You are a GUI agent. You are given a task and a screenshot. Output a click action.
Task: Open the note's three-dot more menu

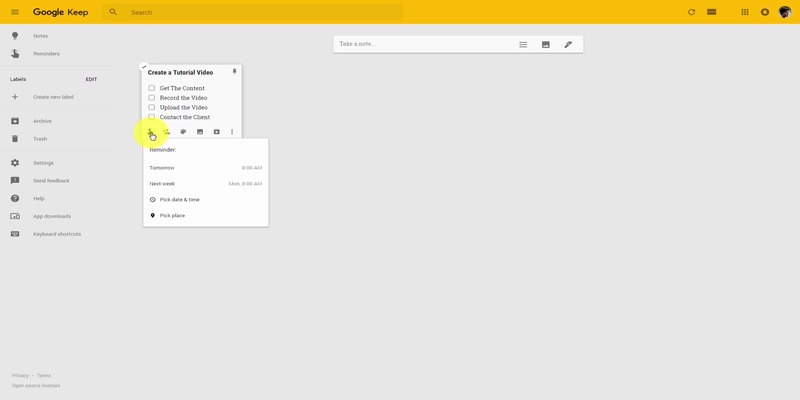pyautogui.click(x=232, y=132)
